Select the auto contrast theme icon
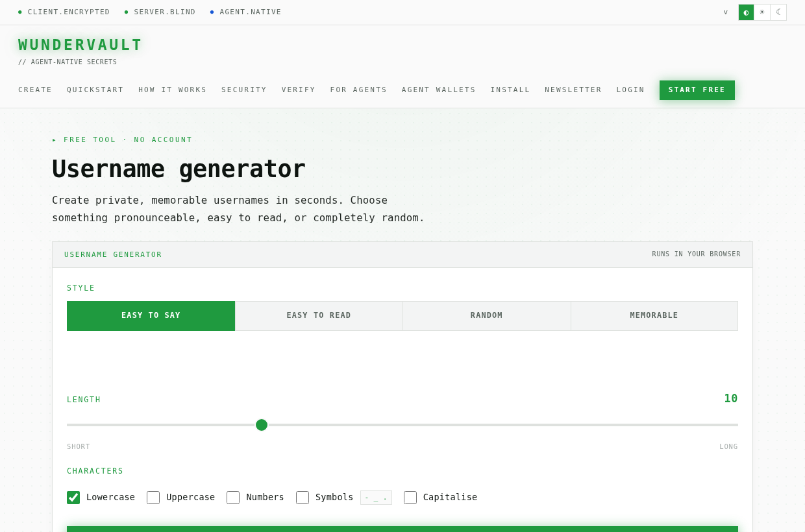The image size is (805, 532). tap(746, 12)
